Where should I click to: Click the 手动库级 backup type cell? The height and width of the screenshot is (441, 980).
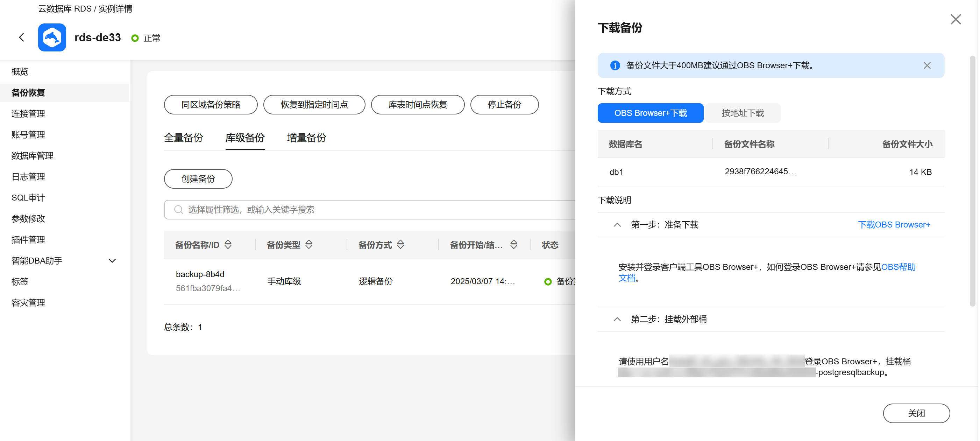pyautogui.click(x=284, y=281)
